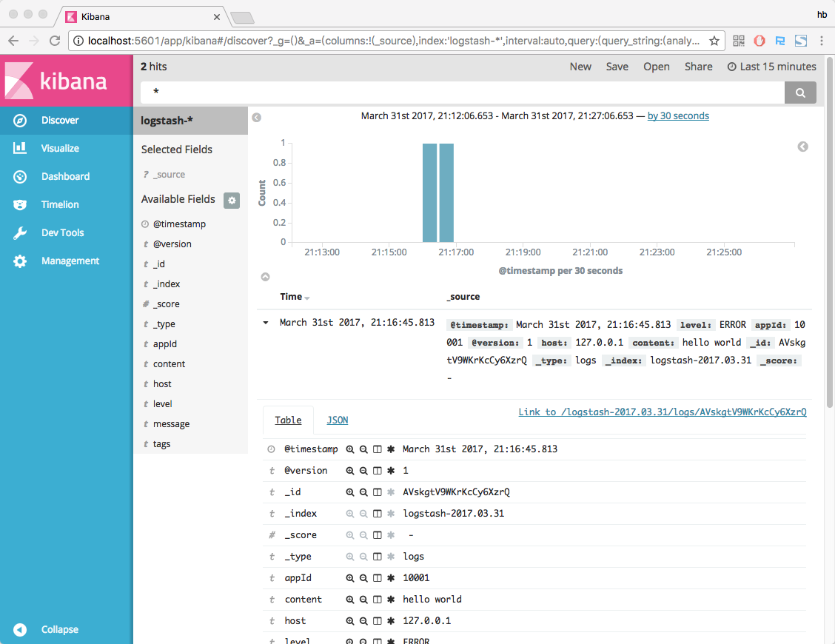Click Share in the top menu

click(699, 67)
